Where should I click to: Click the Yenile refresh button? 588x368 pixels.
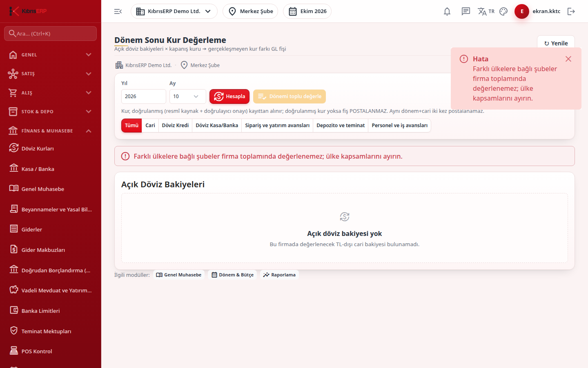click(556, 43)
